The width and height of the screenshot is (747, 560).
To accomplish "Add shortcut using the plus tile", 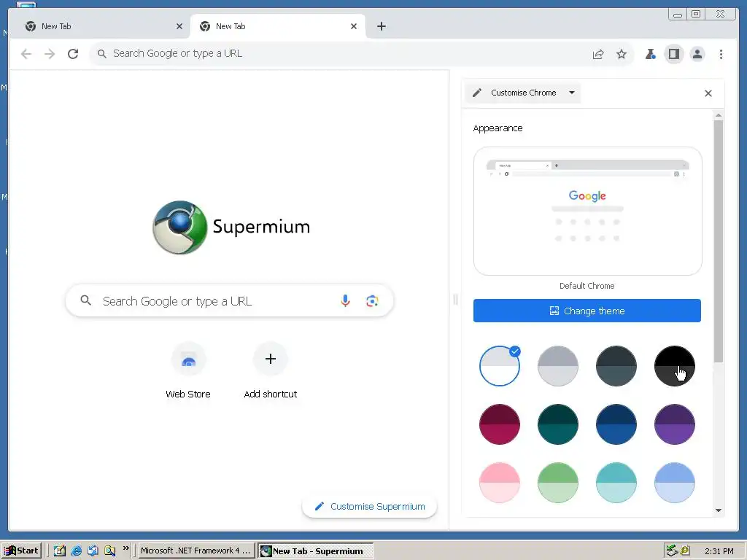I will point(270,370).
